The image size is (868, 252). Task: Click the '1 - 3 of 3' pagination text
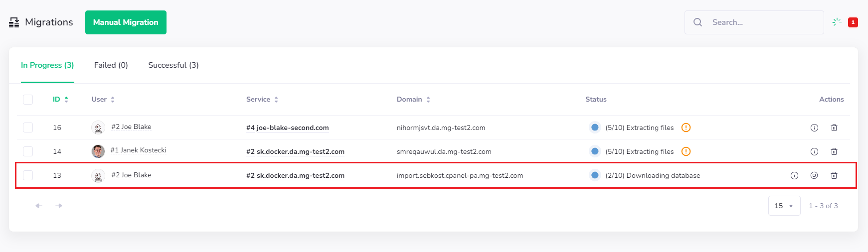pos(823,206)
